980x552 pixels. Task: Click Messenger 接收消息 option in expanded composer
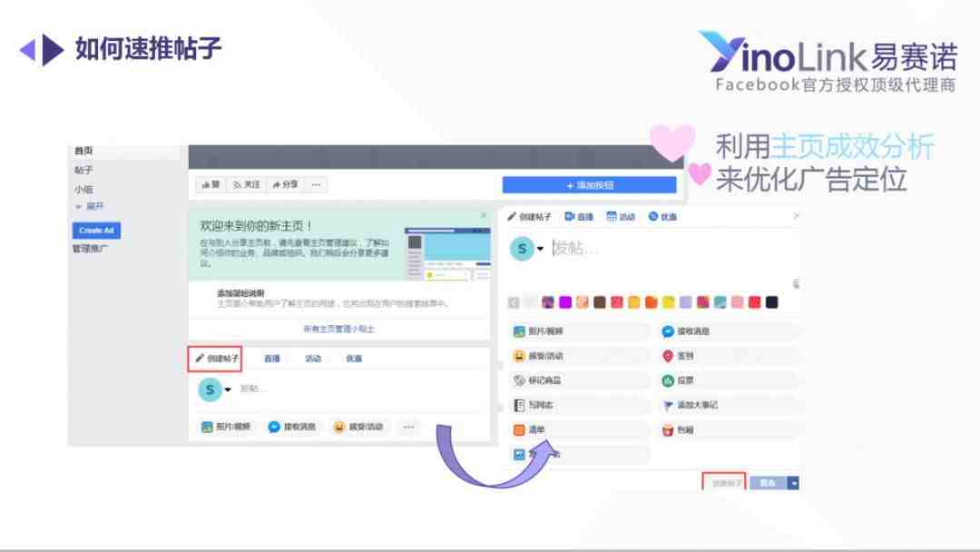(729, 331)
